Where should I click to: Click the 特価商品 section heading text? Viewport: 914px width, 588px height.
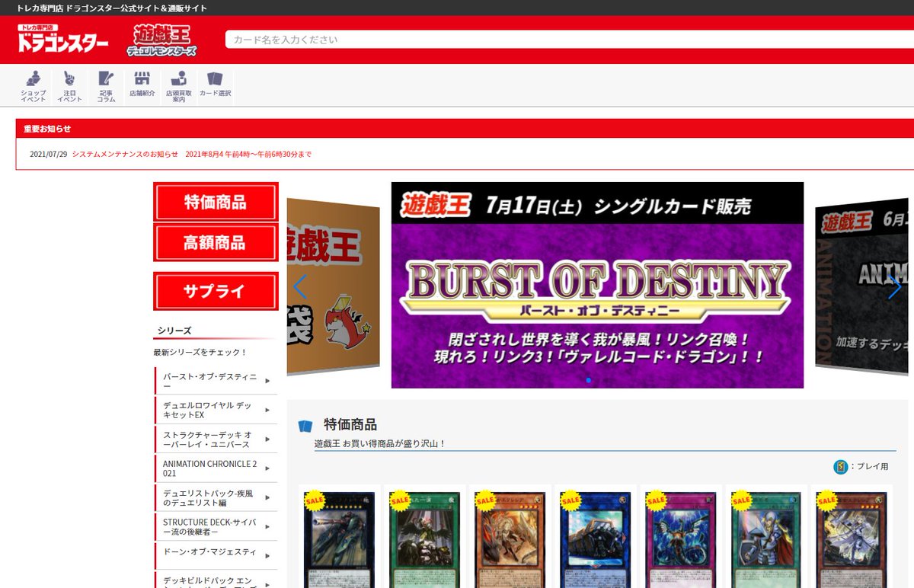[x=350, y=425]
